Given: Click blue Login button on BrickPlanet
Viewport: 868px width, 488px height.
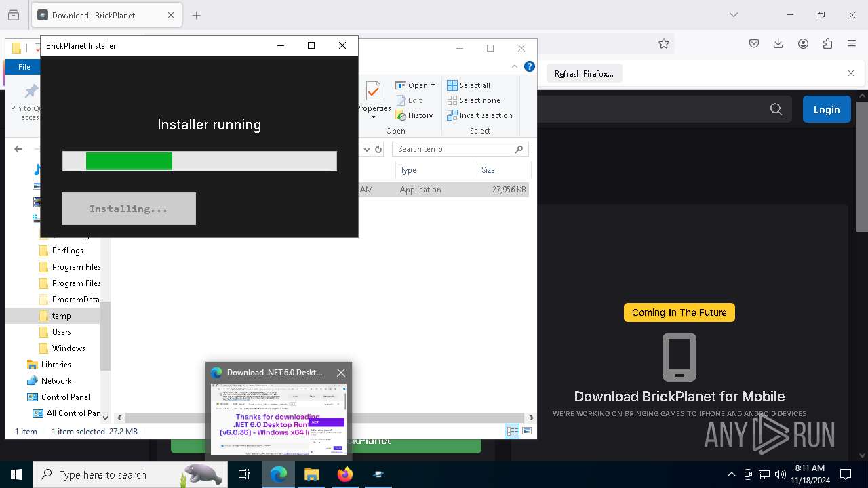Looking at the screenshot, I should point(827,109).
